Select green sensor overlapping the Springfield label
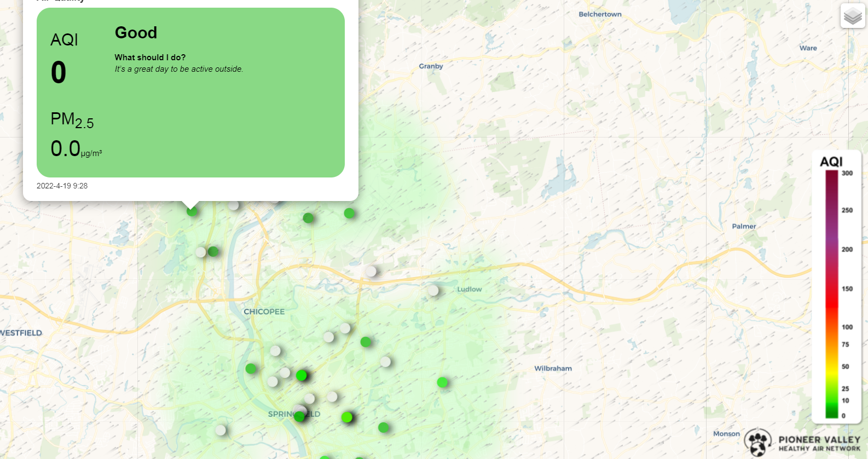868x459 pixels. [299, 416]
